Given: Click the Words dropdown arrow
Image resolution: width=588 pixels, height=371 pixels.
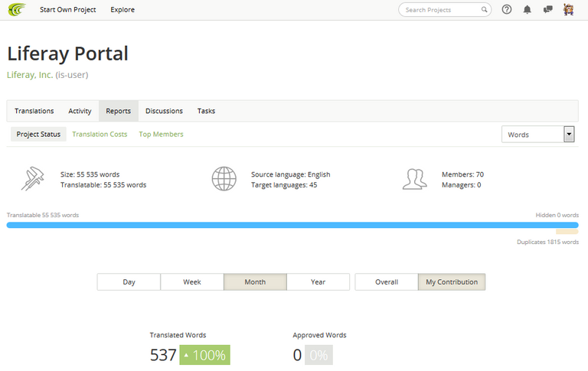Looking at the screenshot, I should [x=569, y=135].
